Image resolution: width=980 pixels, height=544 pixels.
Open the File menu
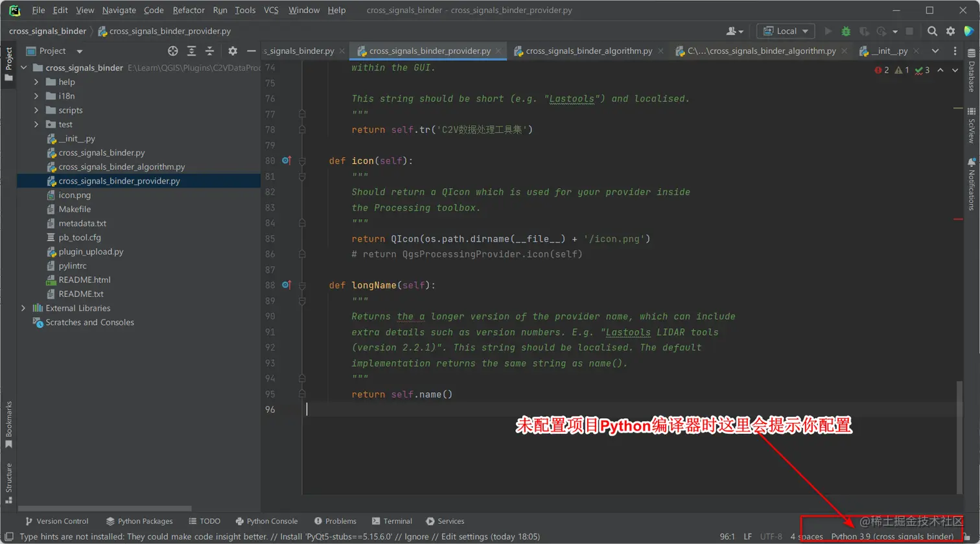pyautogui.click(x=38, y=10)
